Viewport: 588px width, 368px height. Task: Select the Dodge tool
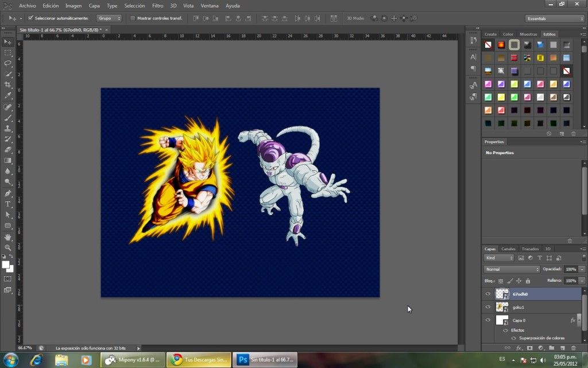[x=7, y=182]
